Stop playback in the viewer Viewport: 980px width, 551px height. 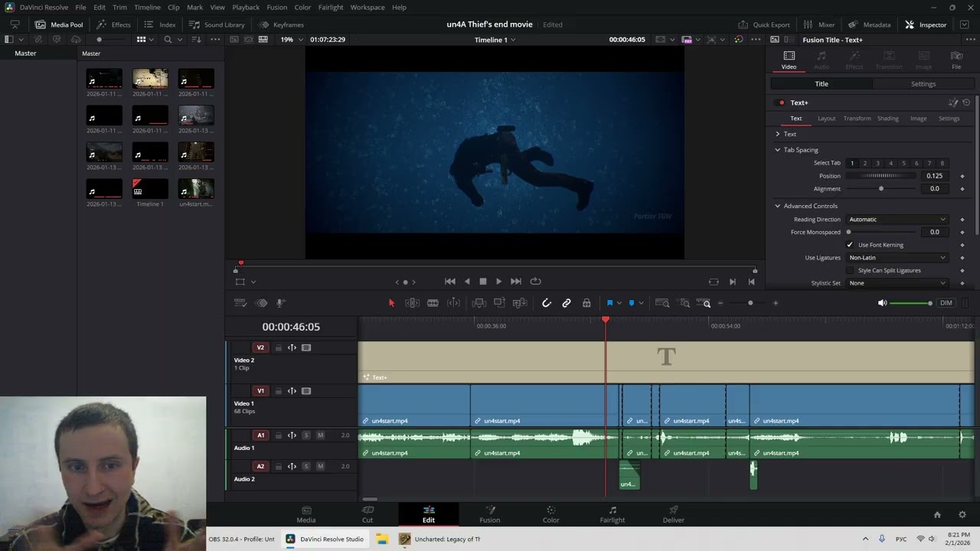[483, 282]
